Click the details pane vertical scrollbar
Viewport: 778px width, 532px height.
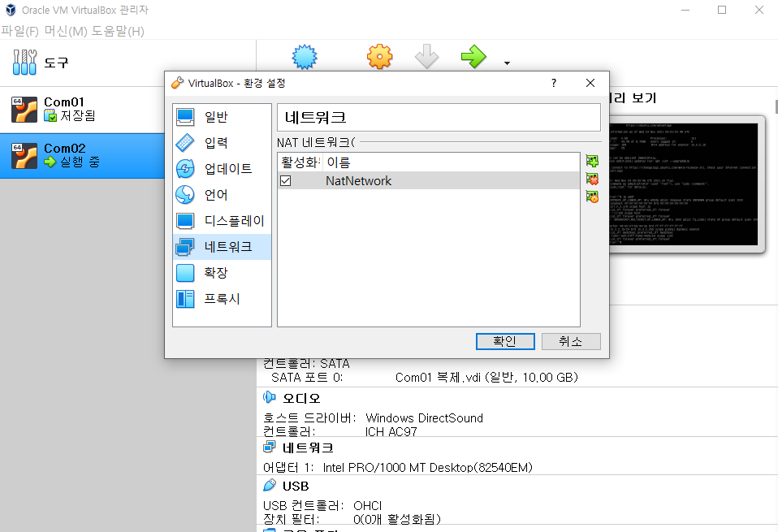point(776,106)
